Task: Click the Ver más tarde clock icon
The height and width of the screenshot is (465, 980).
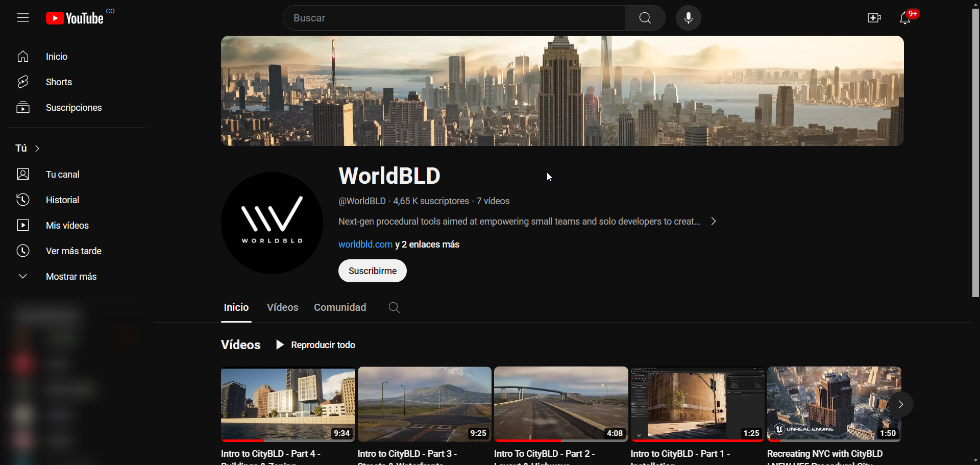Action: coord(23,251)
